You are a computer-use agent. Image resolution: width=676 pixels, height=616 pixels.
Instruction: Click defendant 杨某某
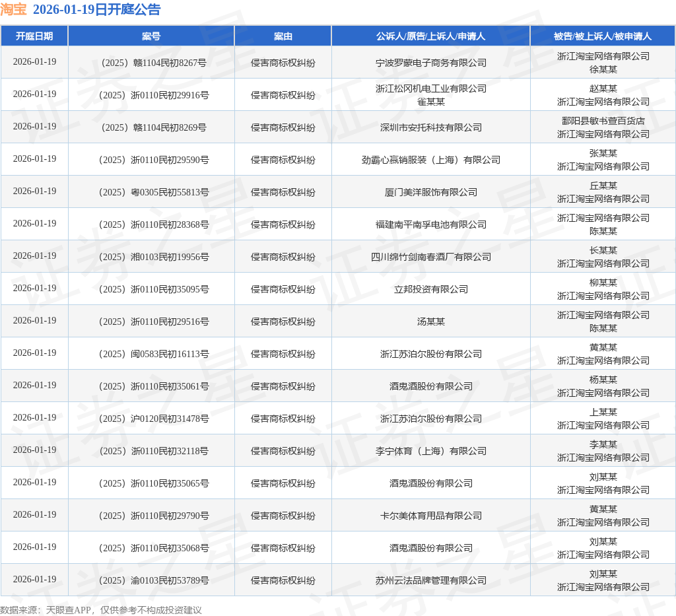(603, 380)
